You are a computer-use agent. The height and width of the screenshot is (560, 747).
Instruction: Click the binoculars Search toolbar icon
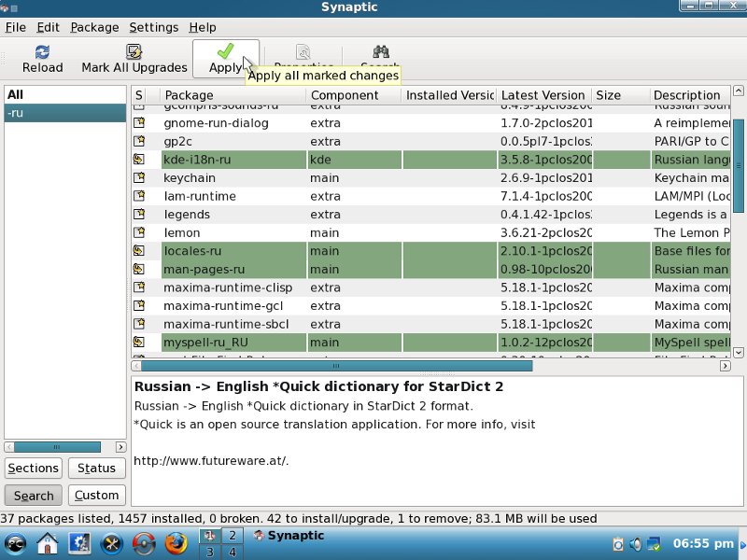tap(380, 53)
